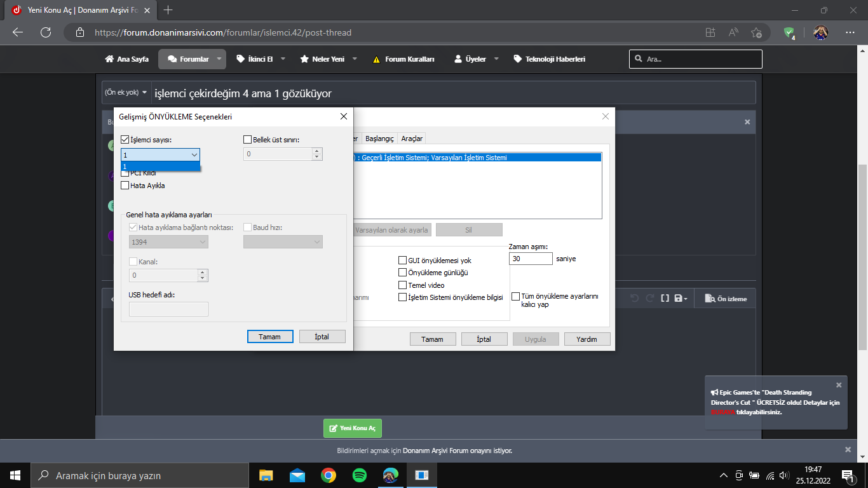Open Action Center notifications icon

[848, 475]
